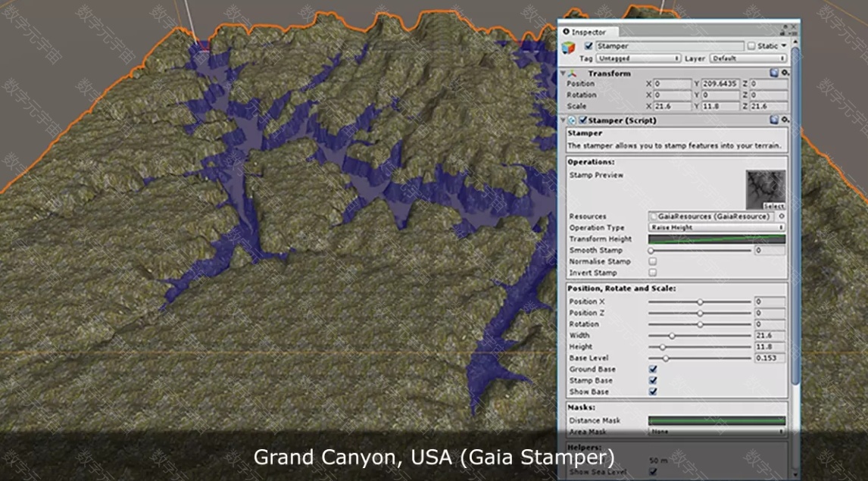Uncheck the Ground Base option
This screenshot has height=481, width=868.
coord(653,369)
